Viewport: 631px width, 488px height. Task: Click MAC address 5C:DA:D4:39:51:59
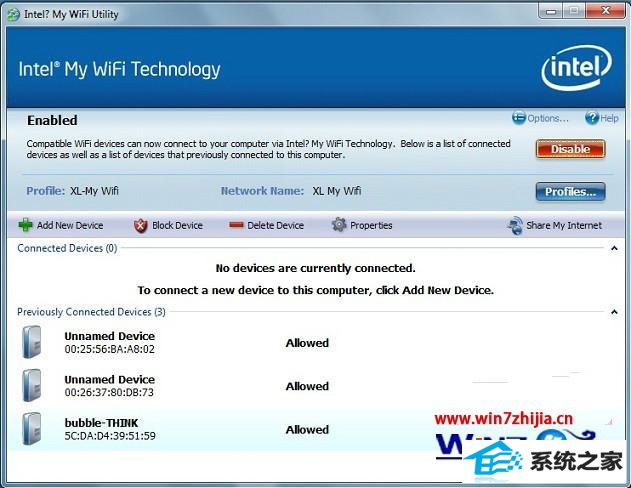(x=110, y=436)
